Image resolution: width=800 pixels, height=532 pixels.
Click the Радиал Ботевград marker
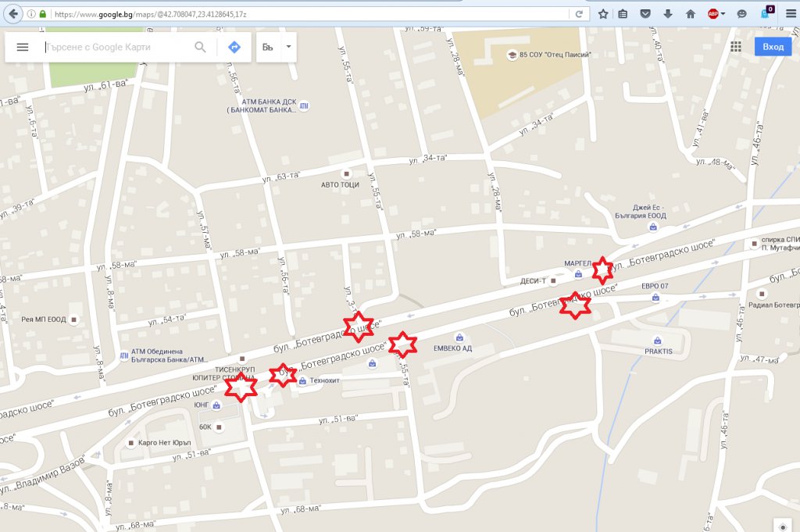coord(761,295)
